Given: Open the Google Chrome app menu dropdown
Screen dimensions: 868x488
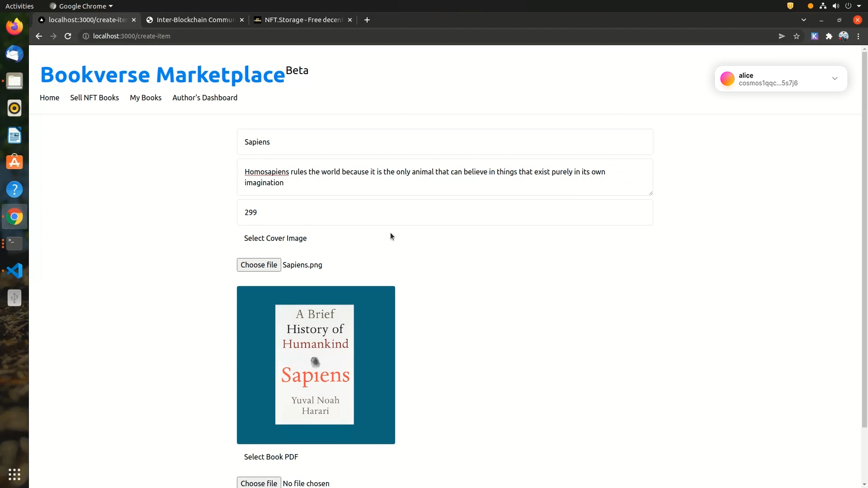Looking at the screenshot, I should click(x=81, y=6).
